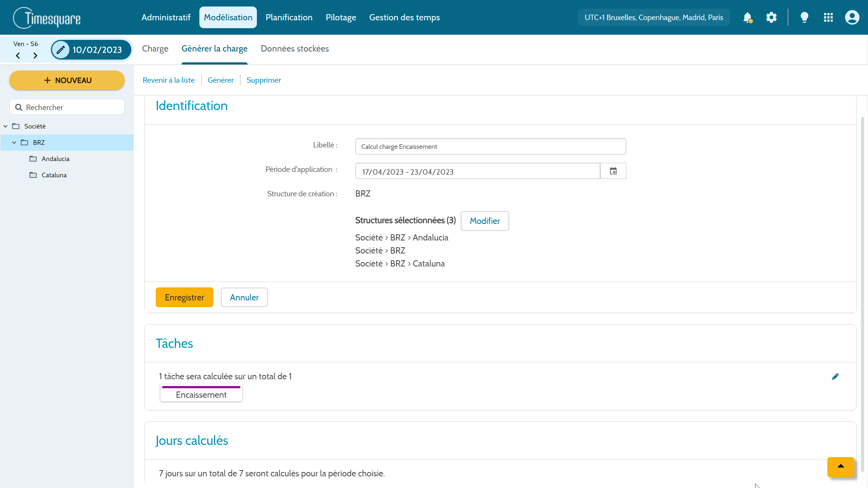Screen dimensions: 868x488
Task: Click the NOUVEAU button
Action: [x=67, y=81]
